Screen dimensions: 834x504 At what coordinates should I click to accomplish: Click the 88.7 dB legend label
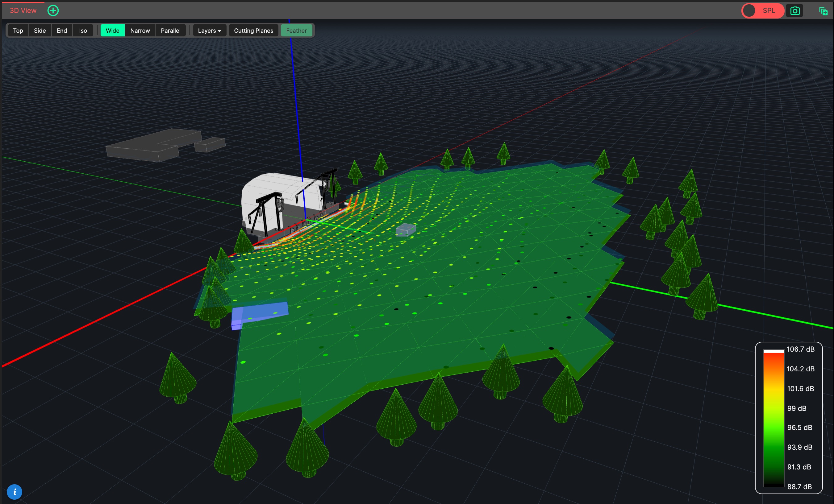tap(799, 487)
